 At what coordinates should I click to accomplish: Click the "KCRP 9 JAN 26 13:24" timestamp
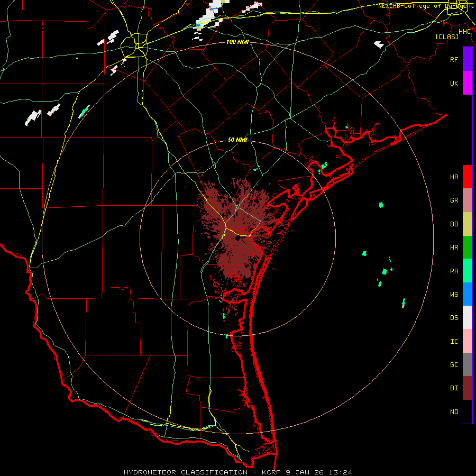(x=307, y=472)
